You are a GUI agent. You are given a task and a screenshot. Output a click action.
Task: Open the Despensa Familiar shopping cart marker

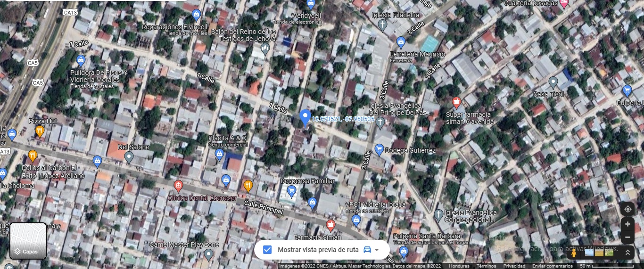point(291,191)
